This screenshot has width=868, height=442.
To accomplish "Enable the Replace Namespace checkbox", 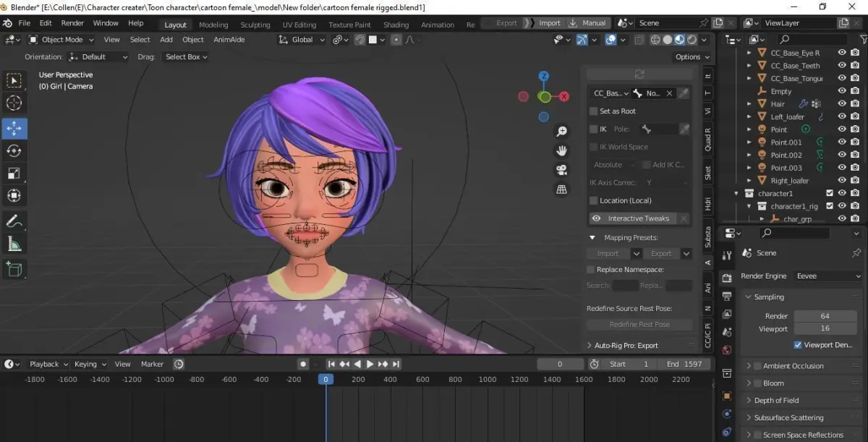I will coord(591,270).
